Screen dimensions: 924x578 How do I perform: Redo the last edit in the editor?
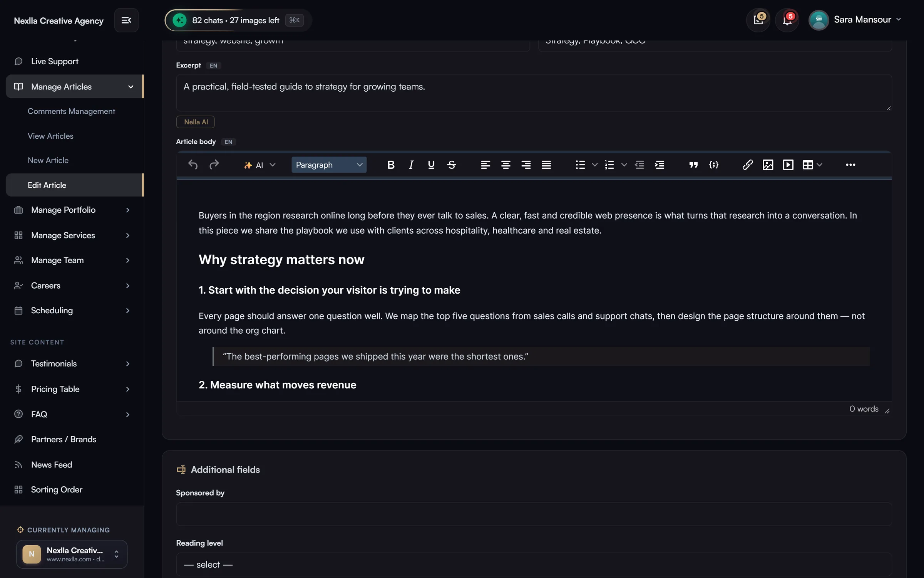pos(214,165)
